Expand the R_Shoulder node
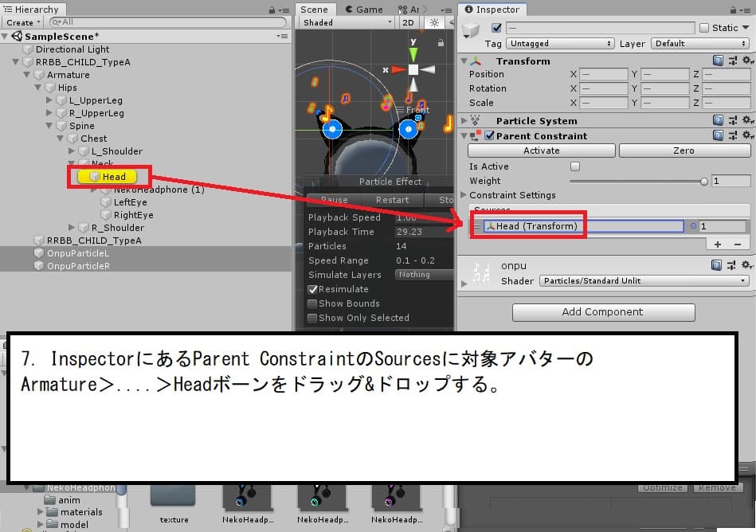 [x=72, y=228]
